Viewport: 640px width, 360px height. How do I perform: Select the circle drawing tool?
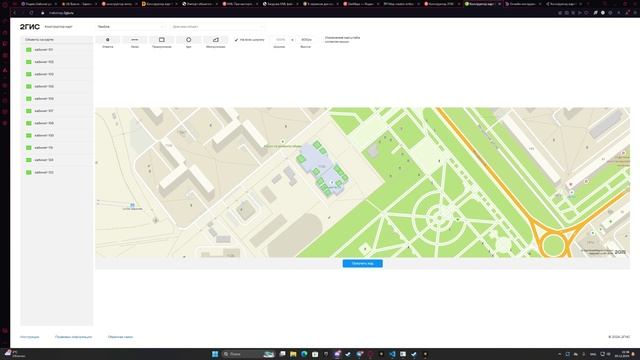(x=189, y=40)
